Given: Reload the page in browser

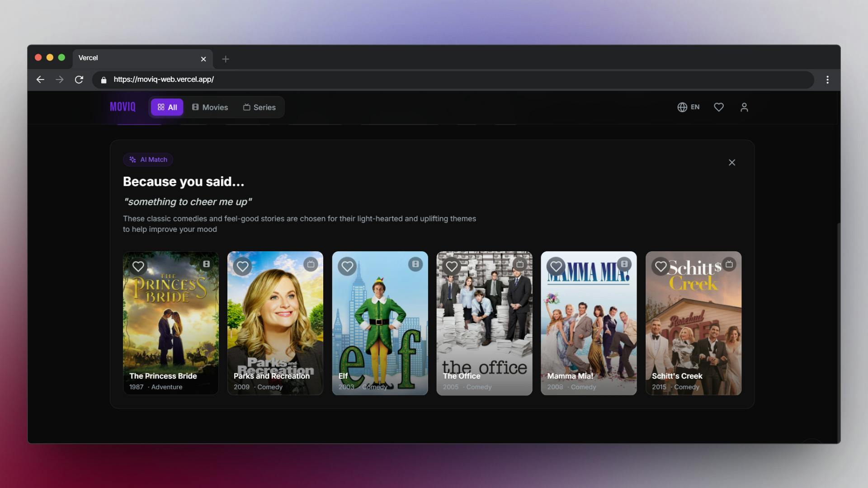Looking at the screenshot, I should pos(79,80).
